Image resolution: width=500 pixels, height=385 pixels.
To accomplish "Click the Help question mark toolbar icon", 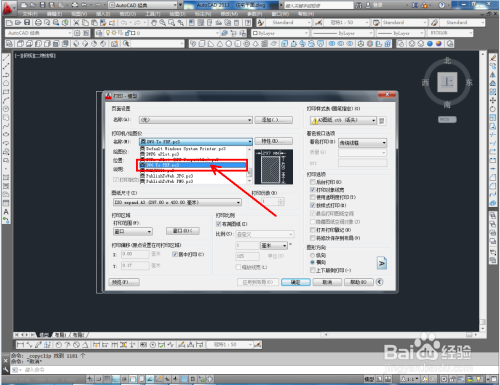I will [x=248, y=23].
